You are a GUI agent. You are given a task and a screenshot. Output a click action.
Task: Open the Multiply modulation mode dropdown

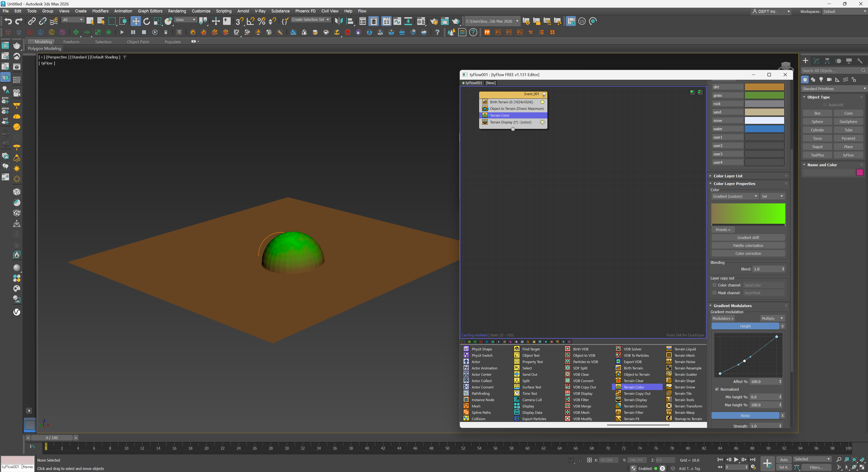(x=772, y=318)
